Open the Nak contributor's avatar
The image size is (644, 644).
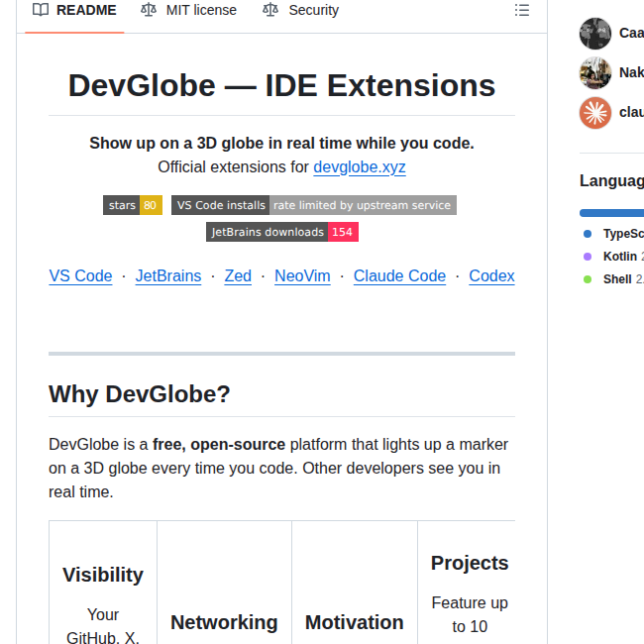[595, 73]
